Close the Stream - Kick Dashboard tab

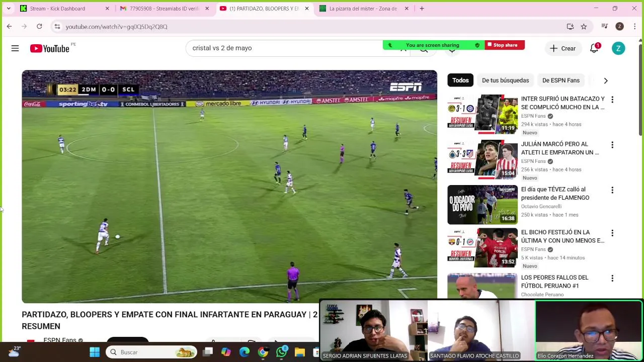[x=107, y=9]
